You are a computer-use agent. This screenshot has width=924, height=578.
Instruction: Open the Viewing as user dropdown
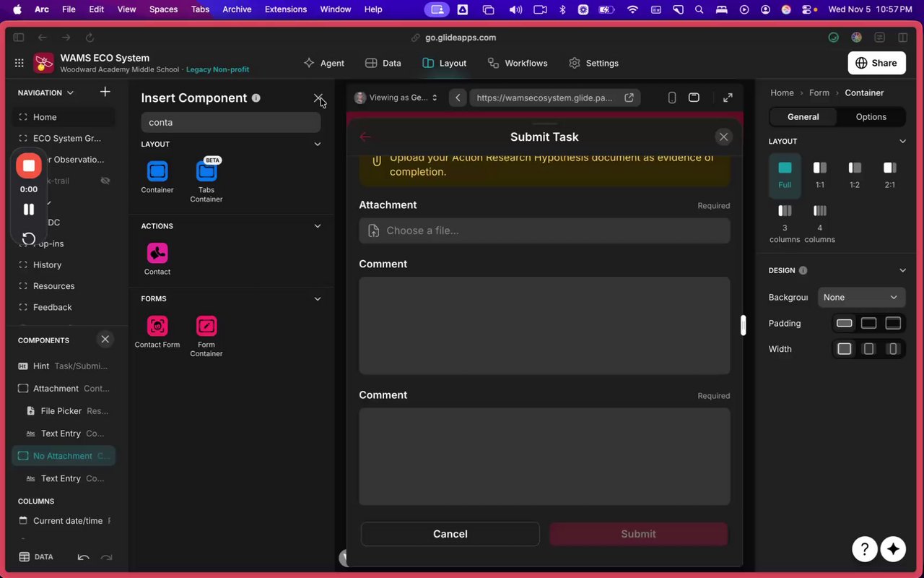[x=396, y=98]
